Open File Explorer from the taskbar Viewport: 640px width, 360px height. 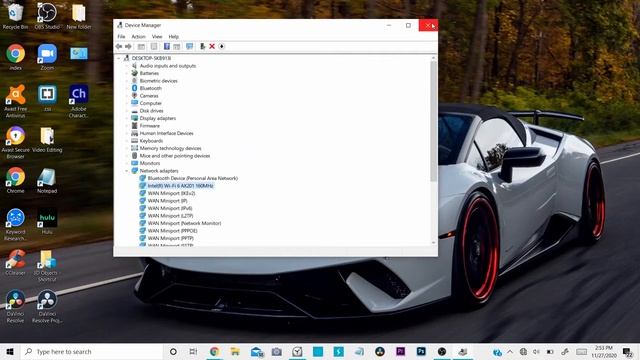[x=235, y=351]
